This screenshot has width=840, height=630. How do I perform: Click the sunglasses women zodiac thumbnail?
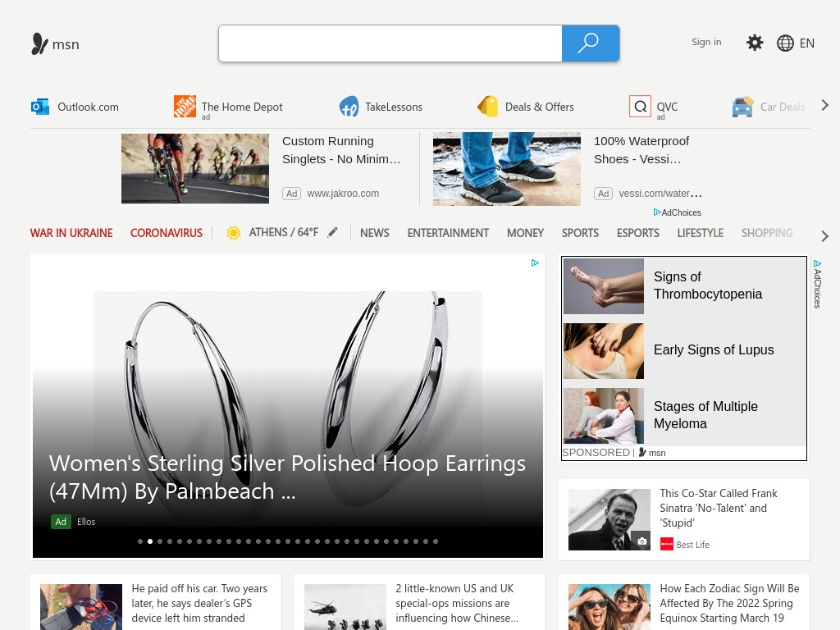[609, 607]
